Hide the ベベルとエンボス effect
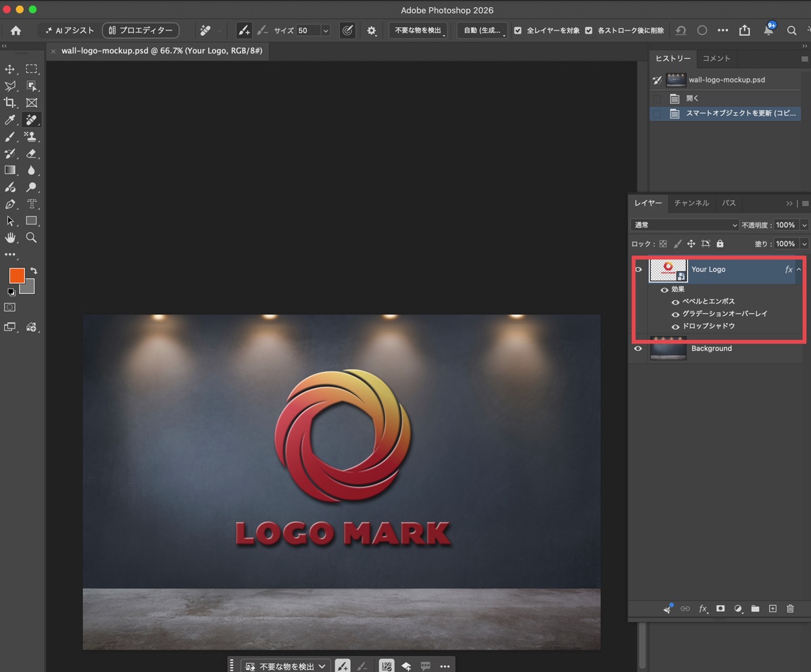811x672 pixels. coord(675,302)
